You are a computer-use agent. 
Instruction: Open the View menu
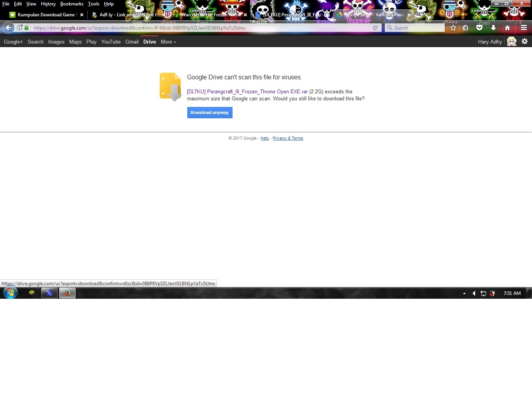[x=31, y=4]
